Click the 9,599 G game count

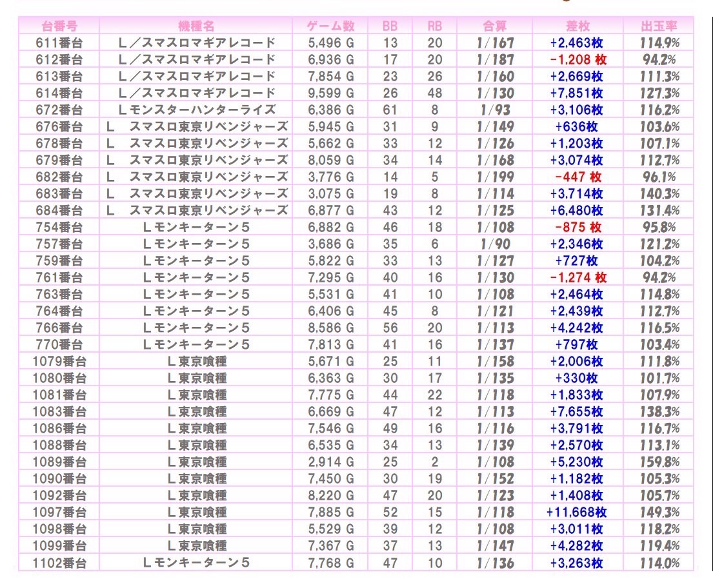[x=331, y=93]
